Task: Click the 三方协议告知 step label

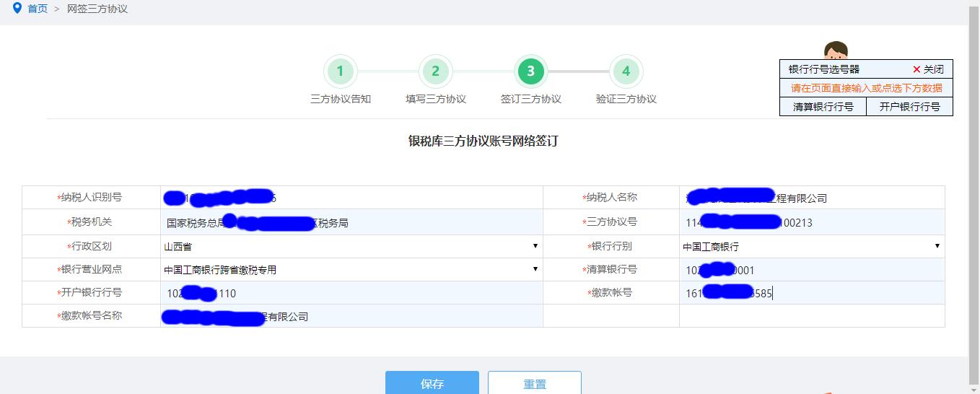Action: point(341,99)
